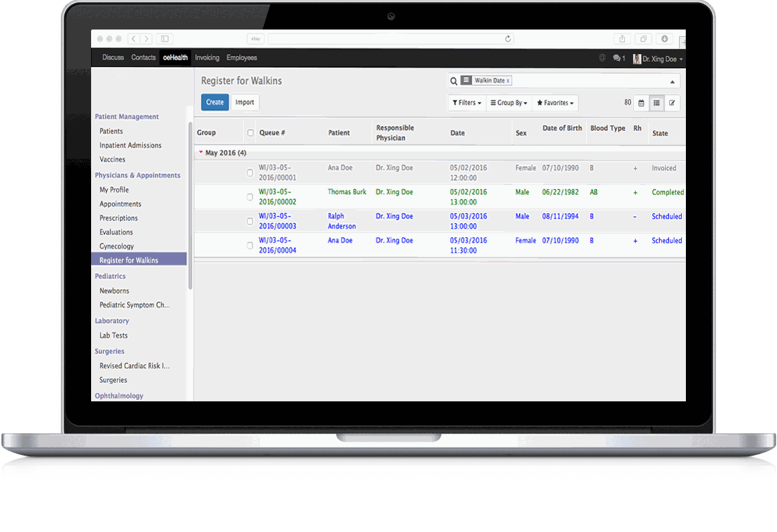Open Patients in the sidebar
Screen dimensions: 777x532
coord(111,131)
